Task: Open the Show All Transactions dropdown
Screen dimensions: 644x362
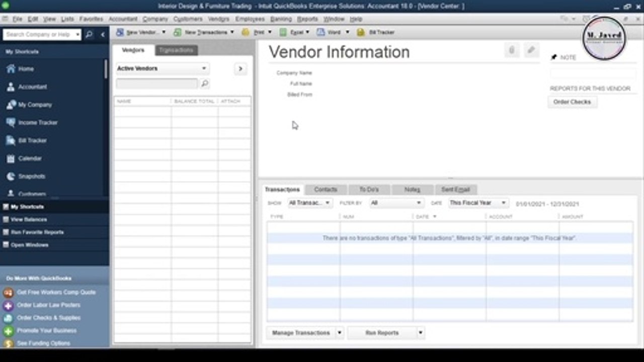Action: 309,203
